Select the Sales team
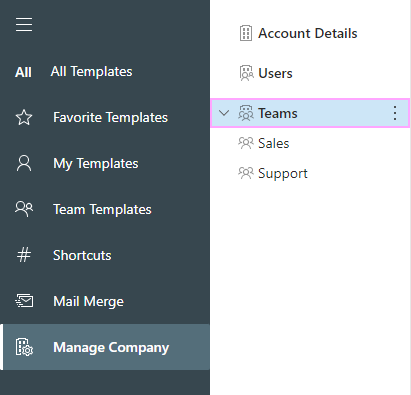Image resolution: width=411 pixels, height=395 pixels. pyautogui.click(x=274, y=143)
